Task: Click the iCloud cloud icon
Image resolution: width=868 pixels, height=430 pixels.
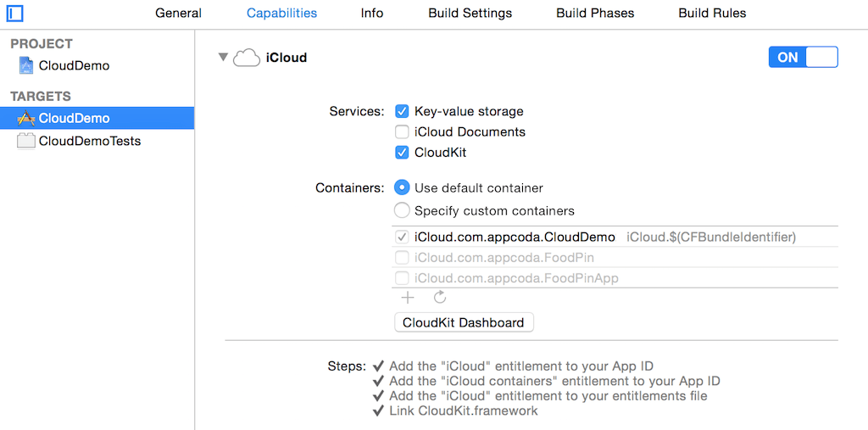Action: click(x=246, y=58)
